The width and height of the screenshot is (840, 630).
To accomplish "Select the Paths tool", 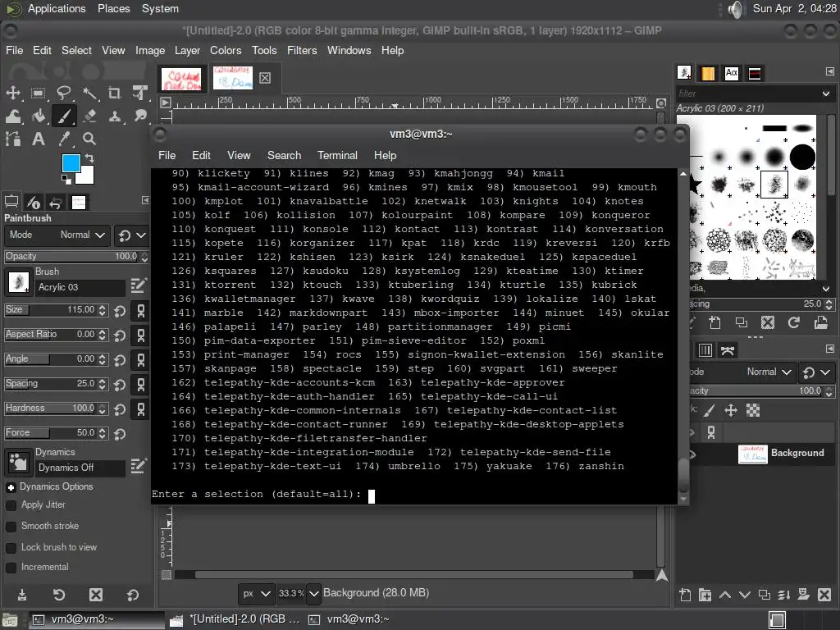I will coord(13,139).
